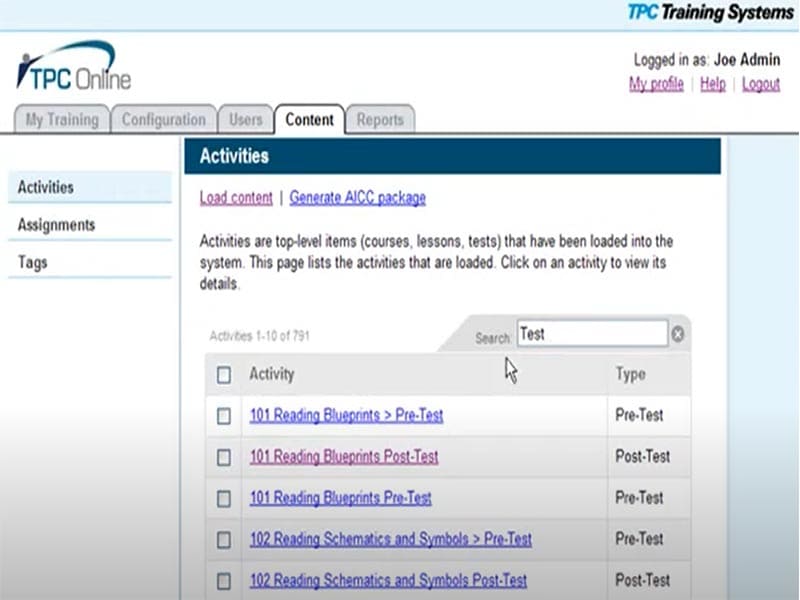Check the select-all checkbox in the table header

224,374
